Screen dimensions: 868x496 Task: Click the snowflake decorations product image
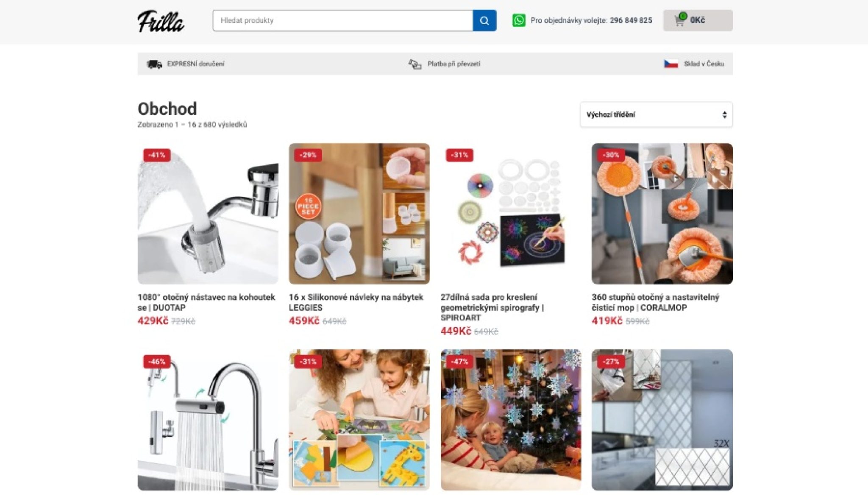click(x=511, y=420)
